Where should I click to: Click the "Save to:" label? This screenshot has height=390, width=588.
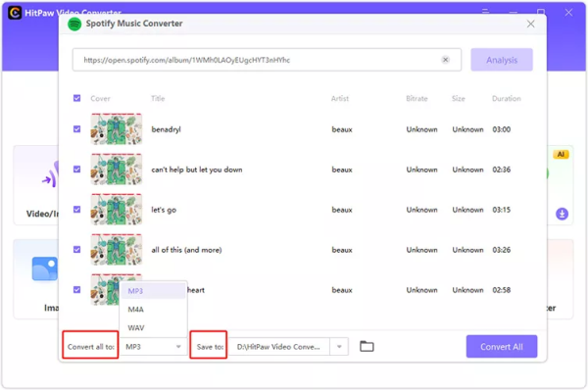tap(210, 347)
